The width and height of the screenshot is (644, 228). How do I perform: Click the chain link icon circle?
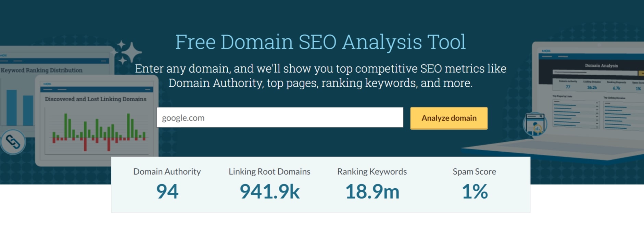point(13,142)
